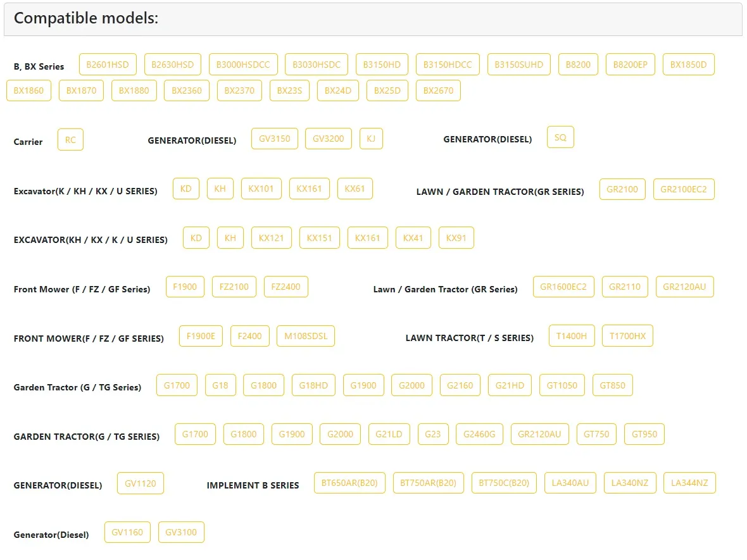This screenshot has height=560, width=747.
Task: Click the T1400H lawn tractor tag
Action: [572, 336]
